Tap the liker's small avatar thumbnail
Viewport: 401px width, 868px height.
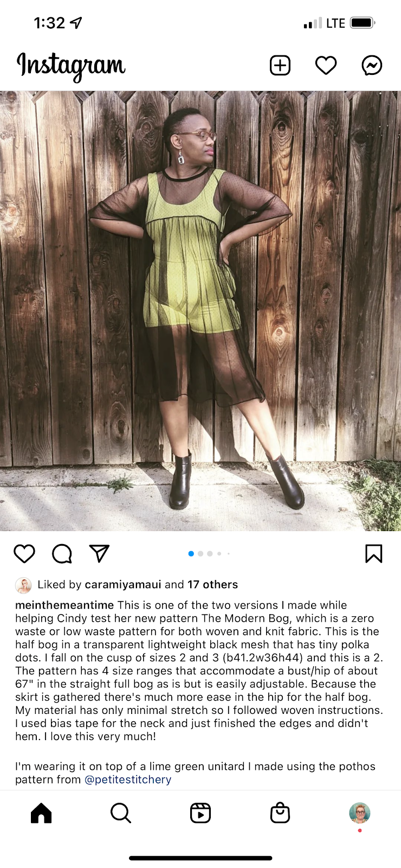pyautogui.click(x=23, y=585)
